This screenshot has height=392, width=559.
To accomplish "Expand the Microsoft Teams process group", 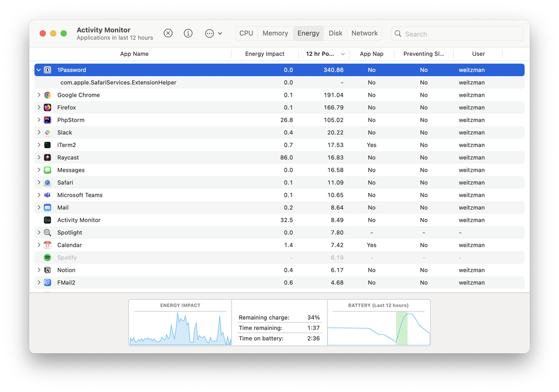I will pos(39,195).
